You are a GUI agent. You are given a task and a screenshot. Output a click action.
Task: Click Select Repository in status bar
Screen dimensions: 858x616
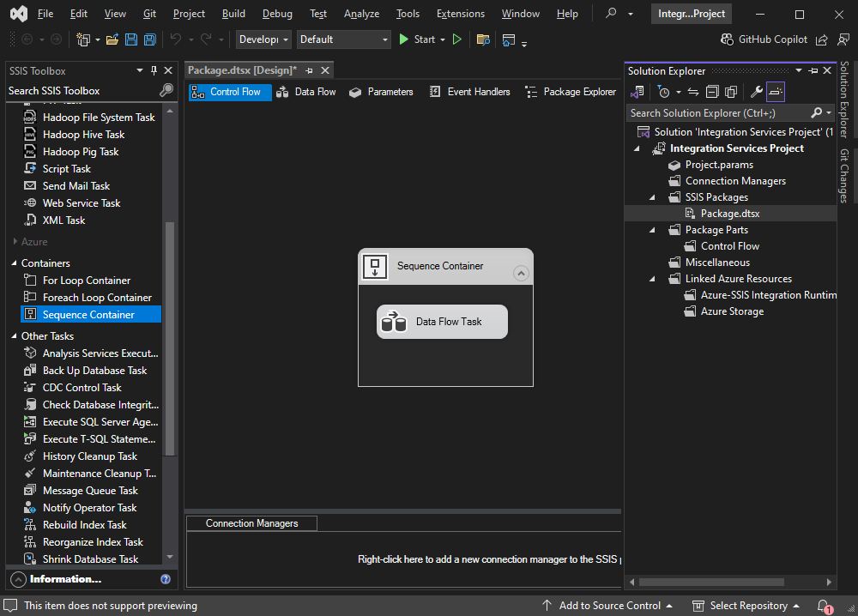pos(746,606)
